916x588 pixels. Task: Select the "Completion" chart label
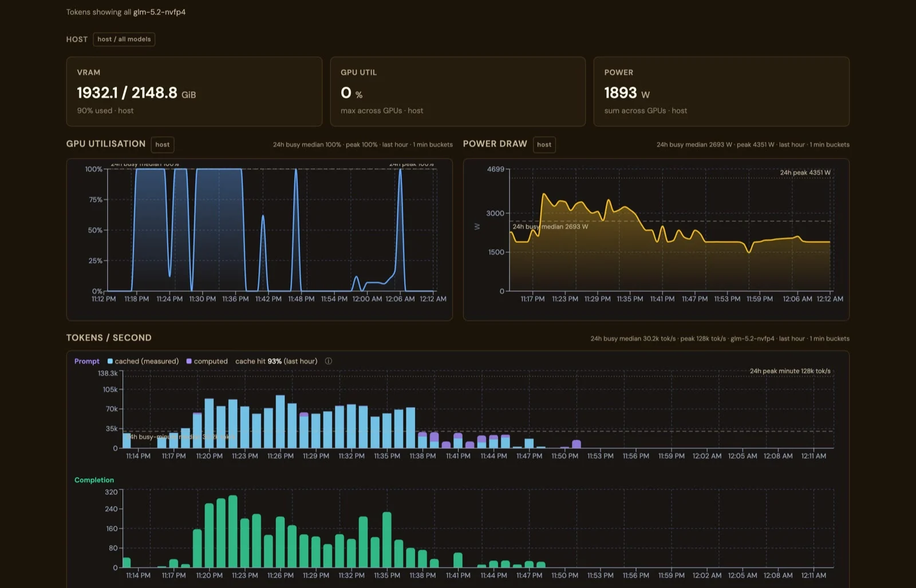coord(94,480)
